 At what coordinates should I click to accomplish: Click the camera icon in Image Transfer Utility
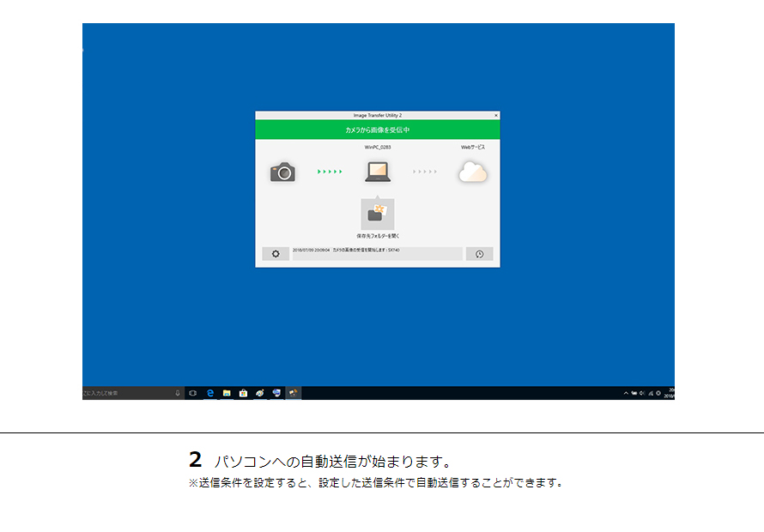pyautogui.click(x=284, y=173)
